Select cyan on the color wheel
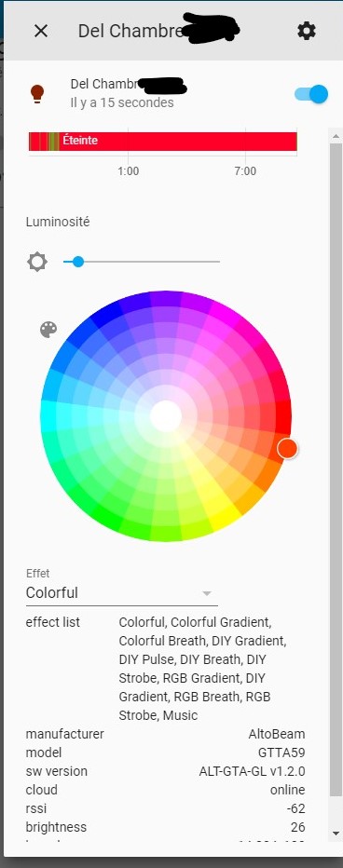The width and height of the screenshot is (343, 868). [x=48, y=416]
